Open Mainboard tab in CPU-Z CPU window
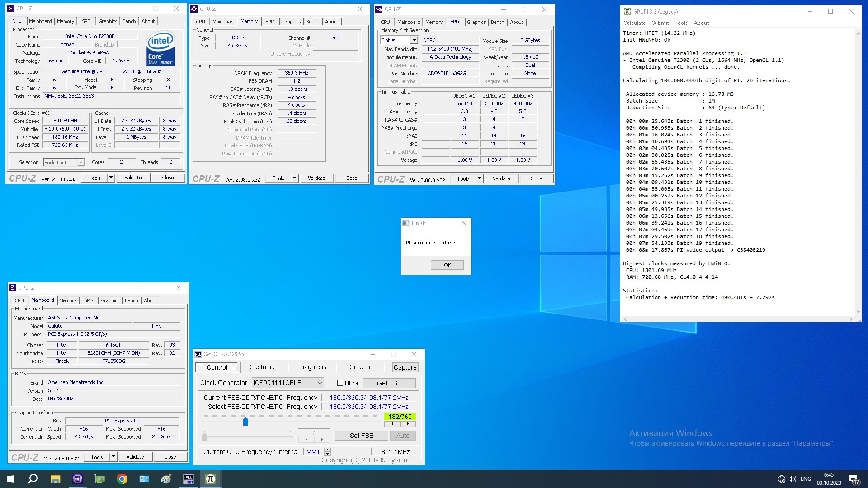Image resolution: width=868 pixels, height=488 pixels. coord(40,21)
